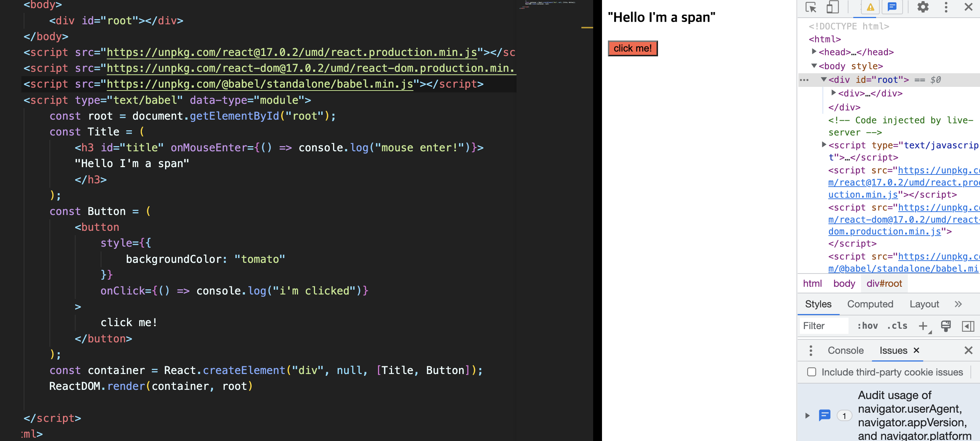Expand the Audit usage issue entry
980x441 pixels.
click(x=807, y=416)
